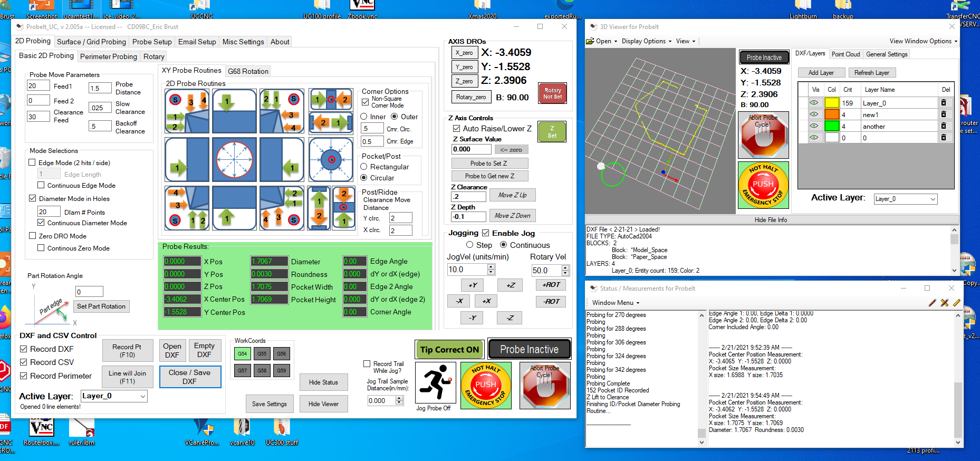Start the top-right outer corner probe routine

(x=282, y=111)
